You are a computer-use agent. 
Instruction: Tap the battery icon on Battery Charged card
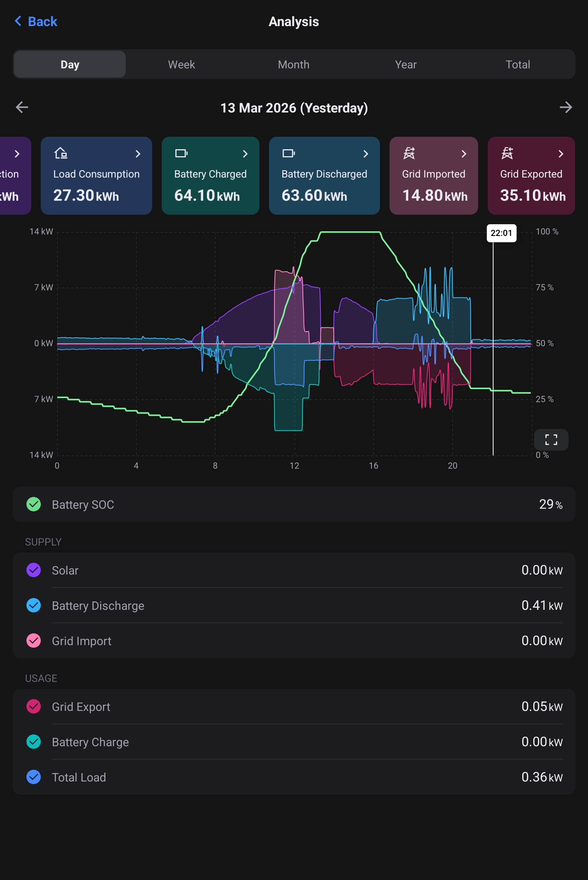click(x=181, y=153)
